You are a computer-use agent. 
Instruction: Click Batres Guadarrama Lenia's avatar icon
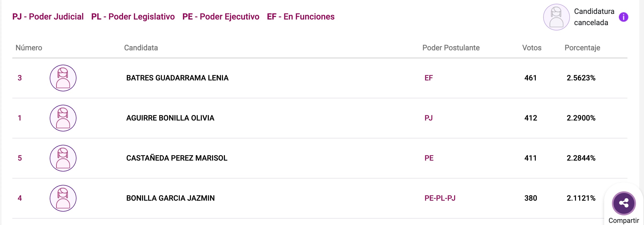(63, 78)
